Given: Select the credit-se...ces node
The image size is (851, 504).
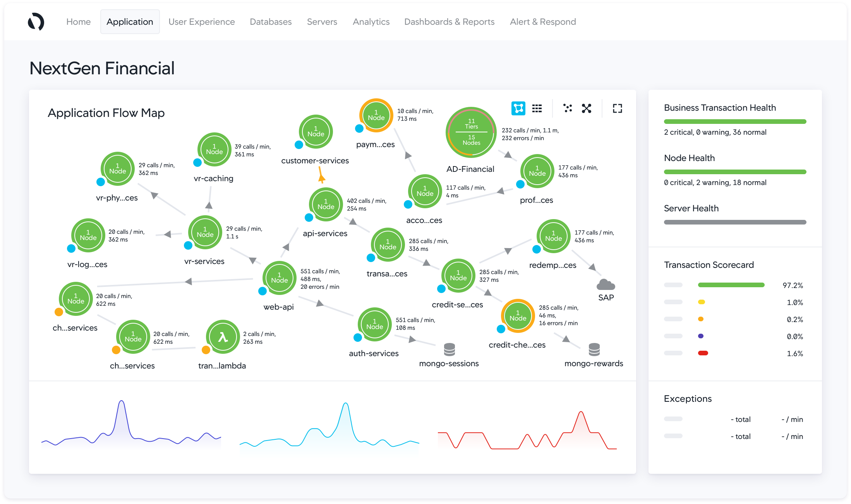Looking at the screenshot, I should point(458,276).
